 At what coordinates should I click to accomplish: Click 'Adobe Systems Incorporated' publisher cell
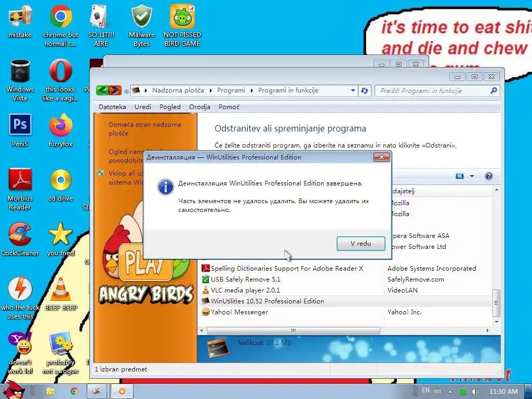pyautogui.click(x=432, y=269)
